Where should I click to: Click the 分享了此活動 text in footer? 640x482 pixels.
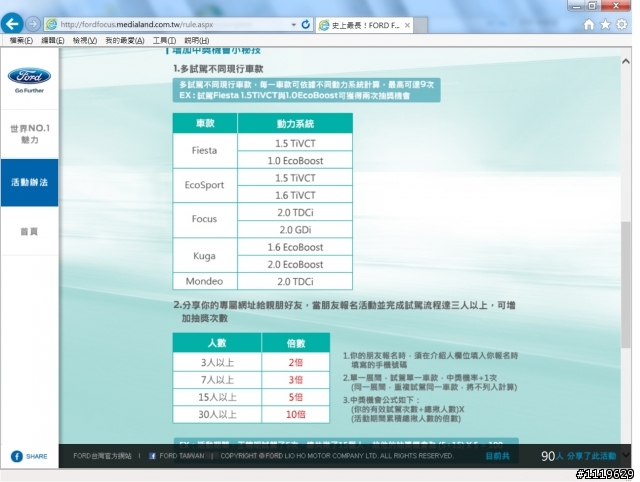(591, 456)
